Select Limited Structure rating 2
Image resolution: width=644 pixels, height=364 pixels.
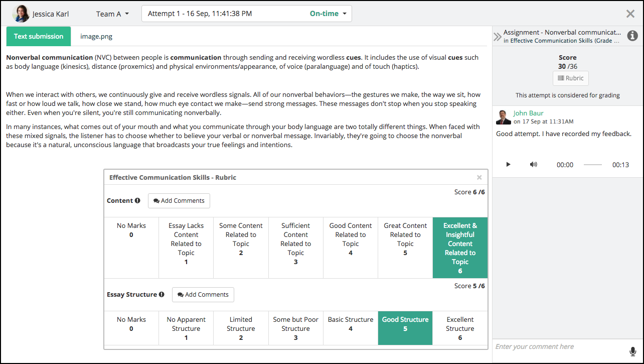pyautogui.click(x=241, y=328)
